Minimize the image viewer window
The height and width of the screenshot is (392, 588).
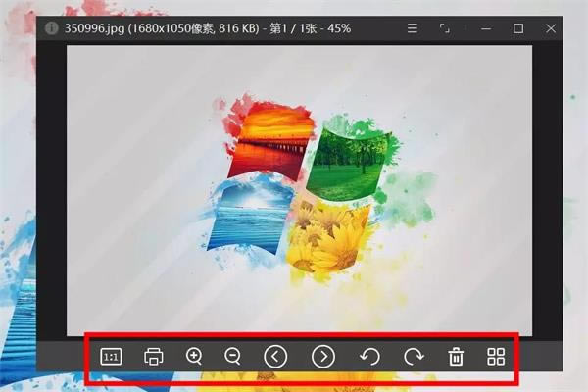[486, 28]
